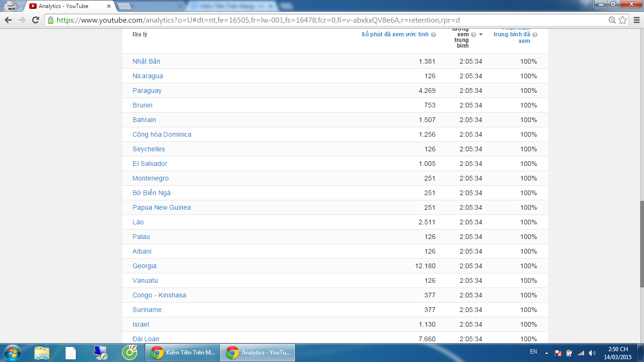The width and height of the screenshot is (644, 362).
Task: Open the Congo - Kinshasa link
Action: point(159,295)
